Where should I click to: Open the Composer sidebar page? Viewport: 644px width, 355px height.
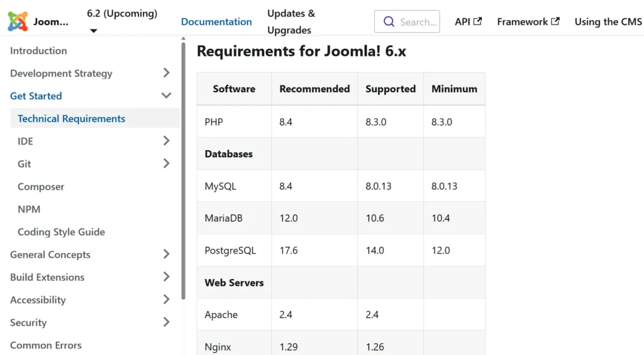[x=41, y=187]
